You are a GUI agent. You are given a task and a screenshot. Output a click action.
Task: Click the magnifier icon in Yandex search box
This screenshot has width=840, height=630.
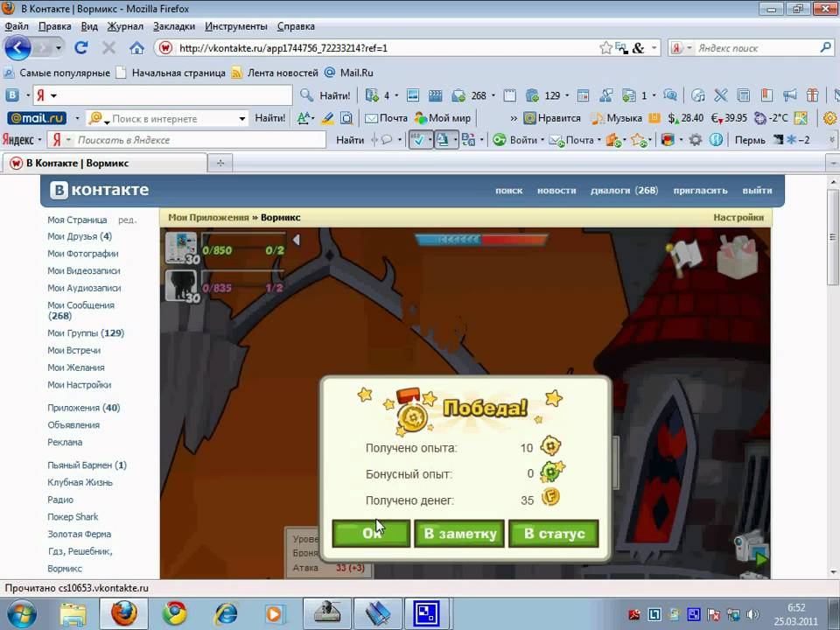pos(825,47)
